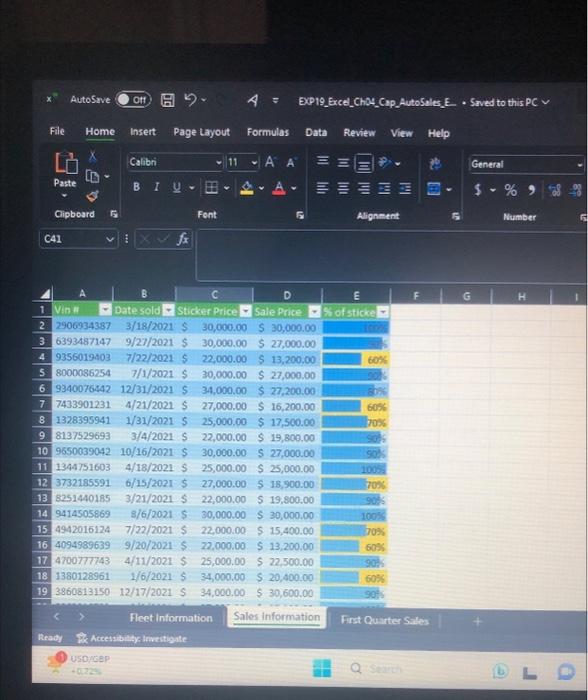Toggle Wrap Text icon
This screenshot has width=588, height=700.
435,164
